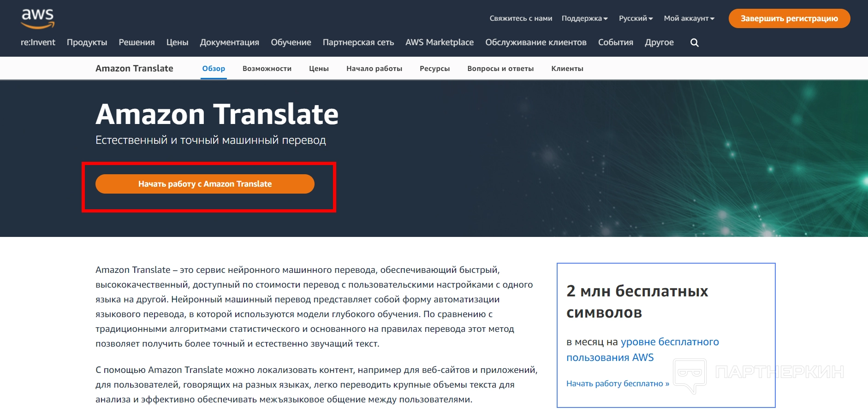Image resolution: width=868 pixels, height=419 pixels.
Task: Open Обслуживание клиентов menu
Action: 536,42
